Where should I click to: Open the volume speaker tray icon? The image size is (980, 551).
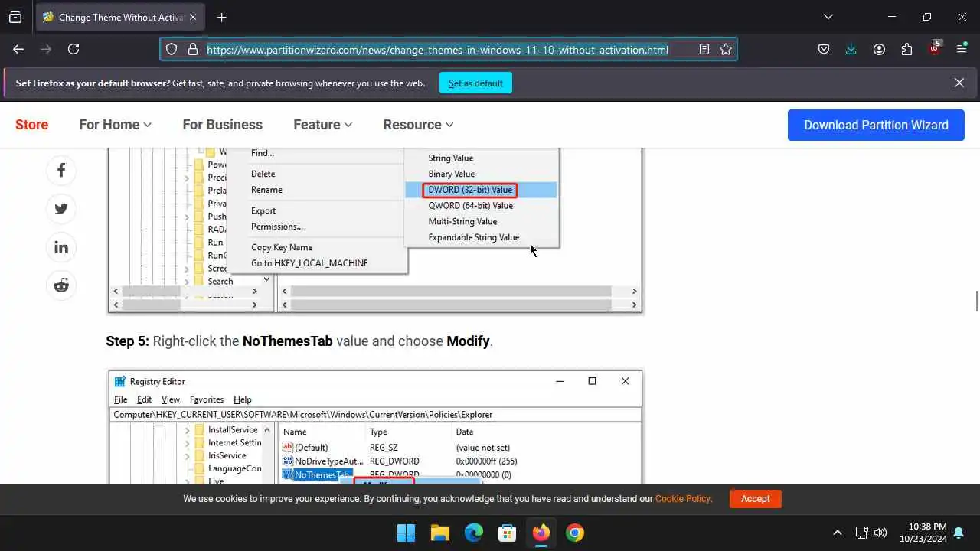tap(880, 533)
